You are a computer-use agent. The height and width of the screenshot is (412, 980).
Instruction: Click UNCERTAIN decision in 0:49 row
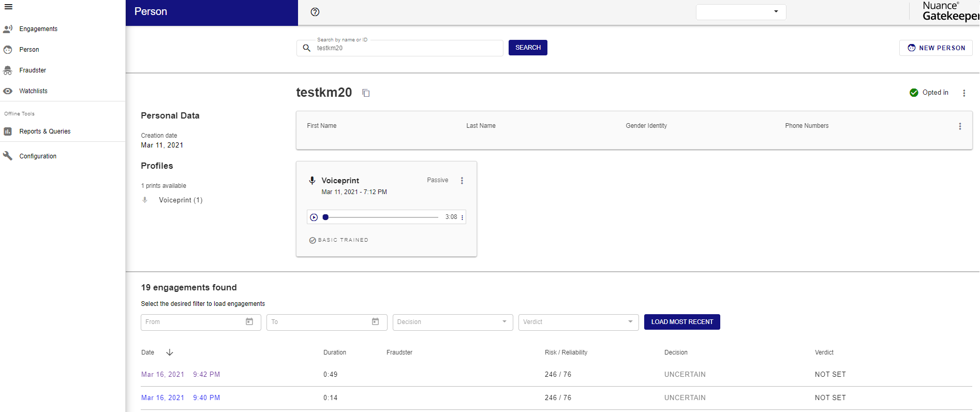coord(685,375)
